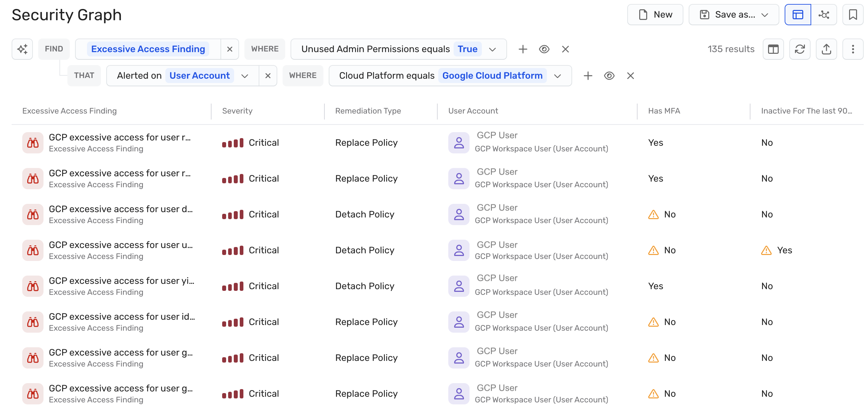Sort by the Severity column header
868x417 pixels.
click(237, 111)
